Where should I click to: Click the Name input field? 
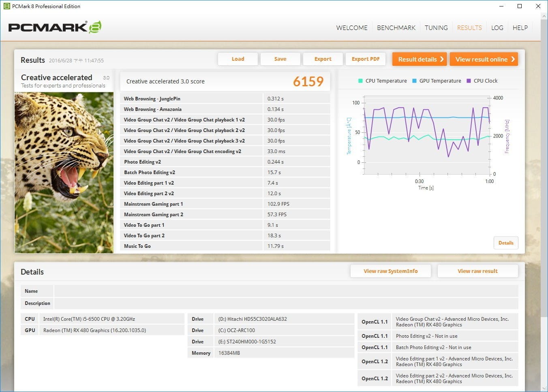[x=286, y=291]
